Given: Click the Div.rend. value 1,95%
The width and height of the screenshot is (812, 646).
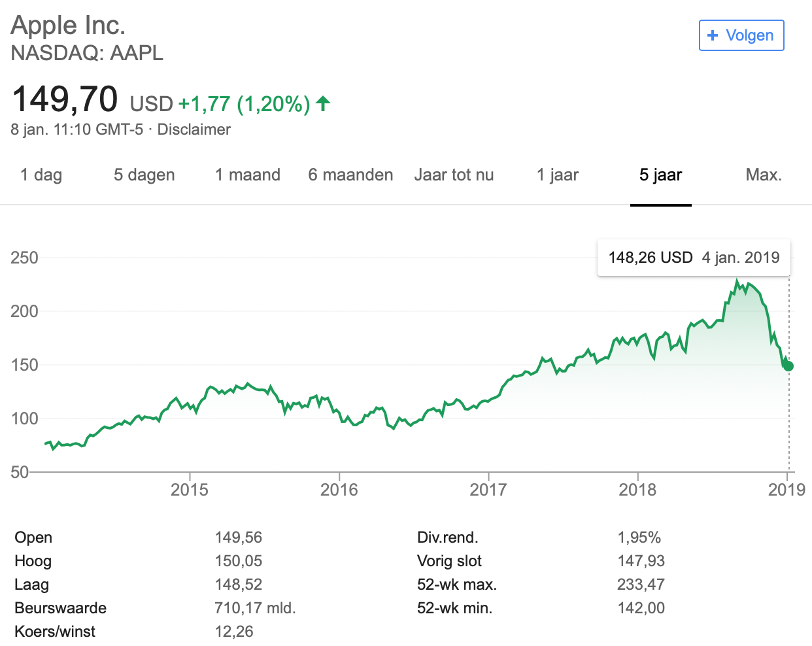Looking at the screenshot, I should (x=639, y=537).
